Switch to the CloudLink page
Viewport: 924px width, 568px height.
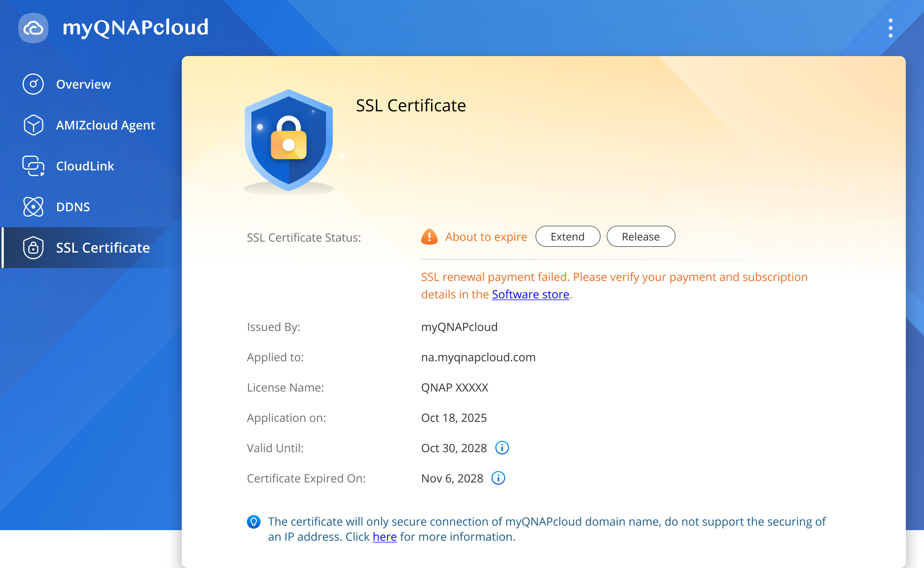(x=85, y=166)
